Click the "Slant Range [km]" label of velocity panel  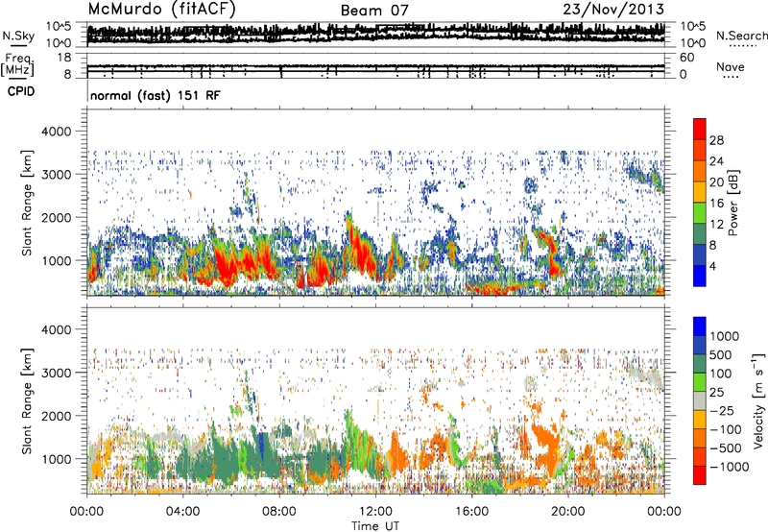[x=27, y=401]
